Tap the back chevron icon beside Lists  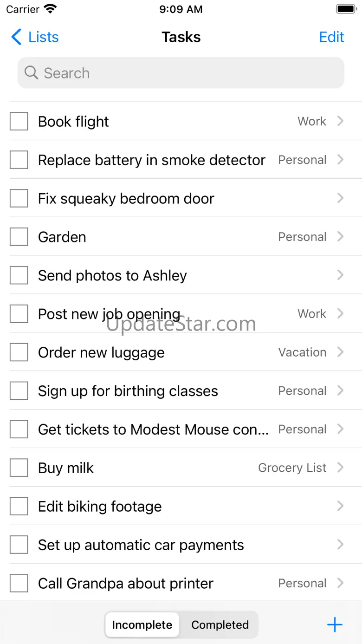(16, 37)
